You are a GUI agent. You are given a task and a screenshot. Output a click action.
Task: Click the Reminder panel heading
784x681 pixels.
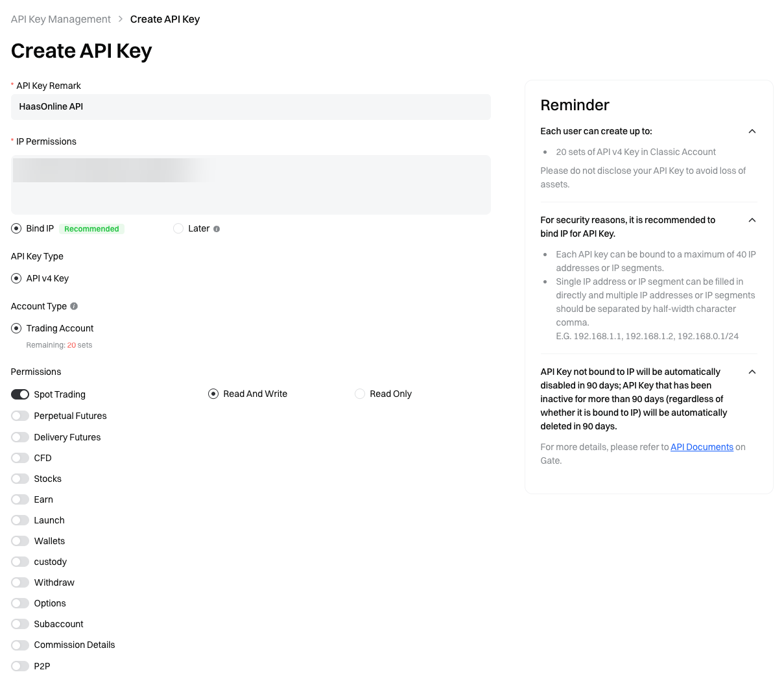coord(575,105)
